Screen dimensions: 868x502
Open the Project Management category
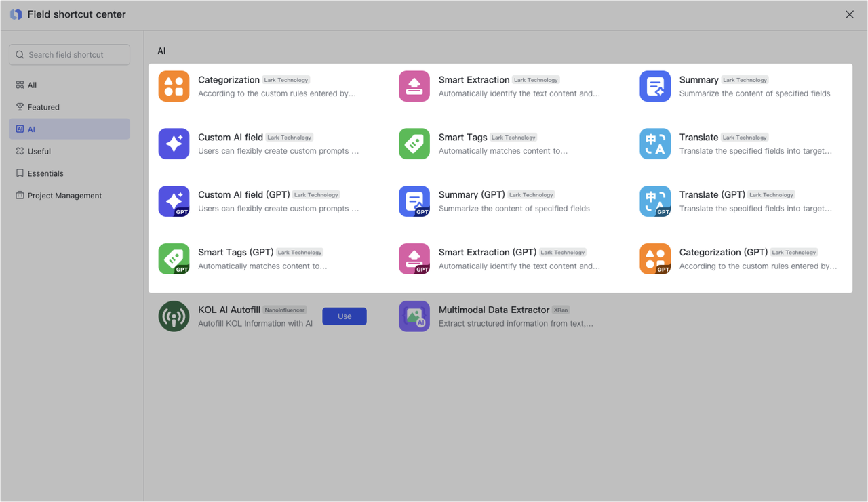64,196
